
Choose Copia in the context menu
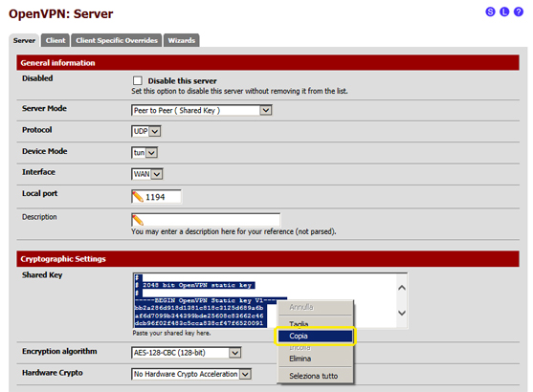[x=316, y=336]
